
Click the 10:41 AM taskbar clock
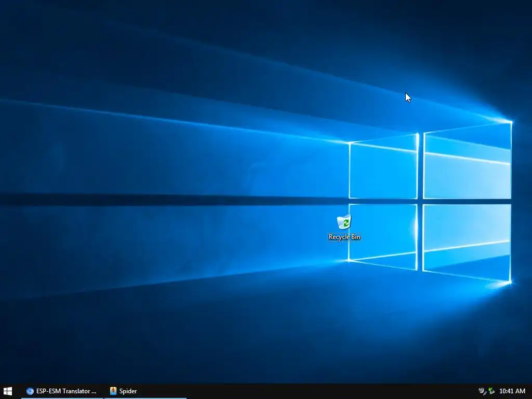(512, 391)
